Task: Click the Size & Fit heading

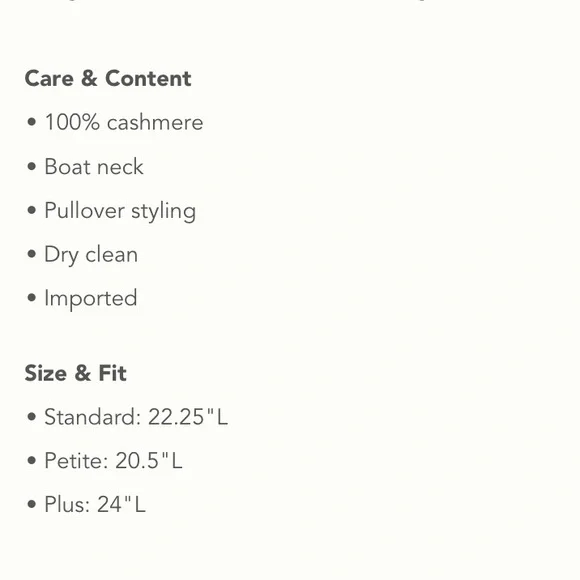Action: 75,373
